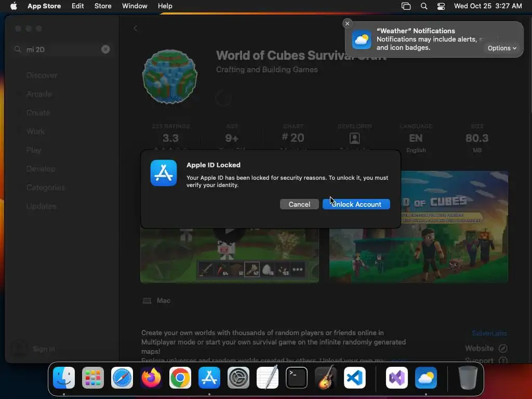Screen dimensions: 532x399
Task: Launch Safari from the Dock
Action: coord(122,378)
